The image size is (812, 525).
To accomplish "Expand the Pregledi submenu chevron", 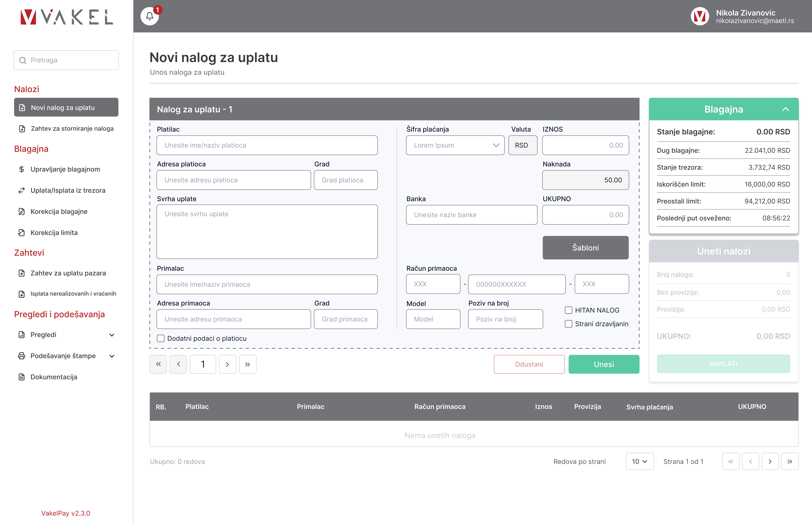I will coord(112,335).
